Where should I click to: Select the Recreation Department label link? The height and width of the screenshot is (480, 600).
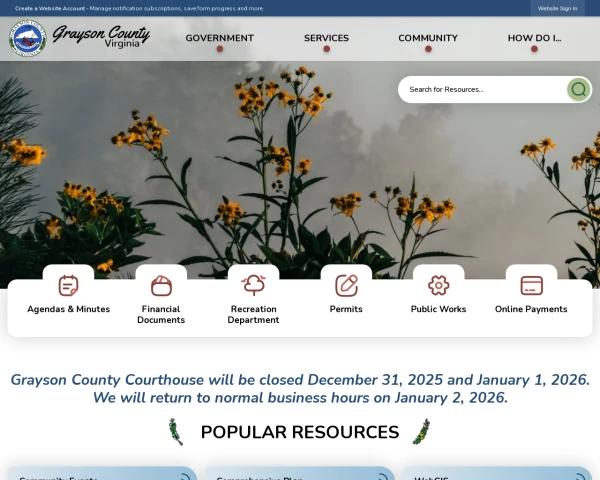click(x=253, y=314)
